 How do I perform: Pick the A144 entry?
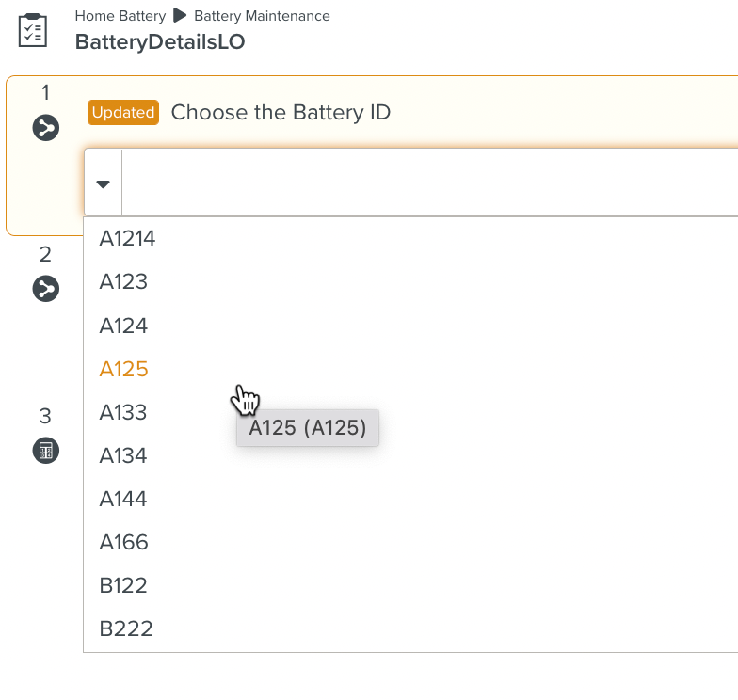click(123, 499)
